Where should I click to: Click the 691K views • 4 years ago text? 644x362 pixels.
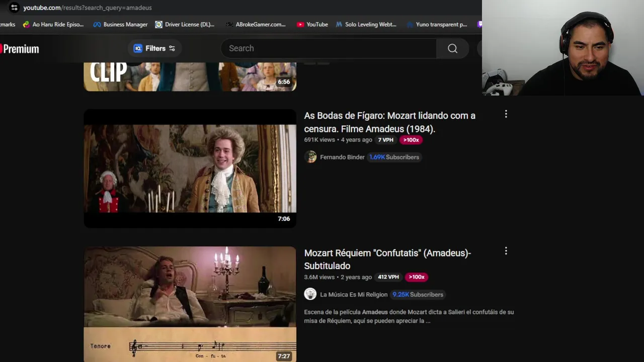[338, 140]
